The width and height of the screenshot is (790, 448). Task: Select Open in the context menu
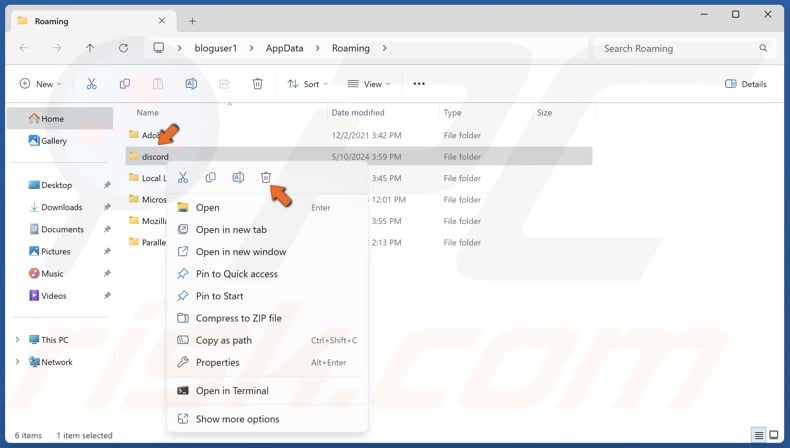(267, 208)
